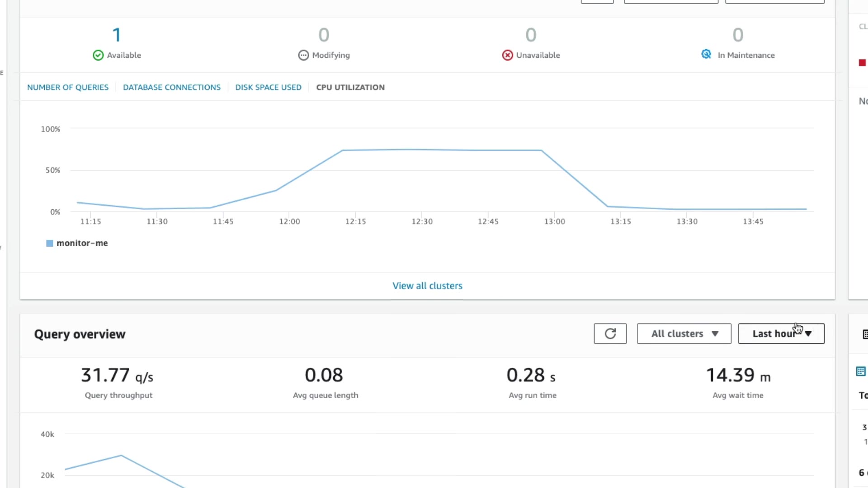Click the dark grid icon beside Query overview
The width and height of the screenshot is (868, 488).
tap(865, 334)
